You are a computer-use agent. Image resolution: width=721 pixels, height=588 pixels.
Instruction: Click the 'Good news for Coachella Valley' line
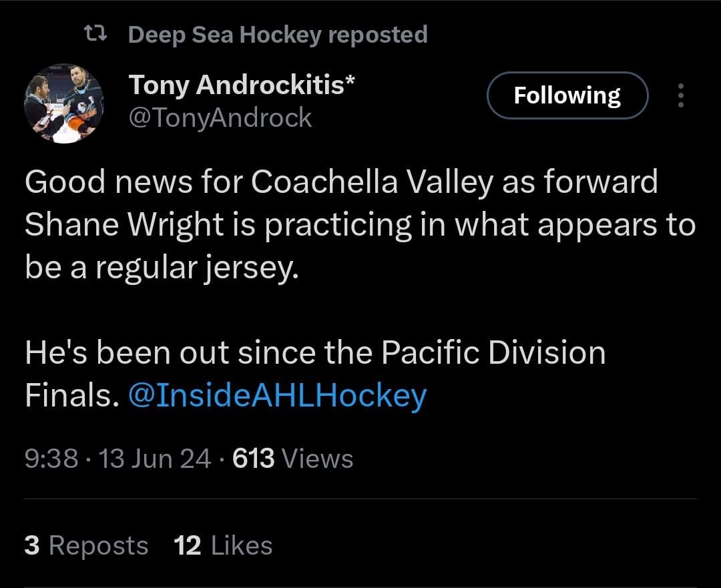[340, 182]
